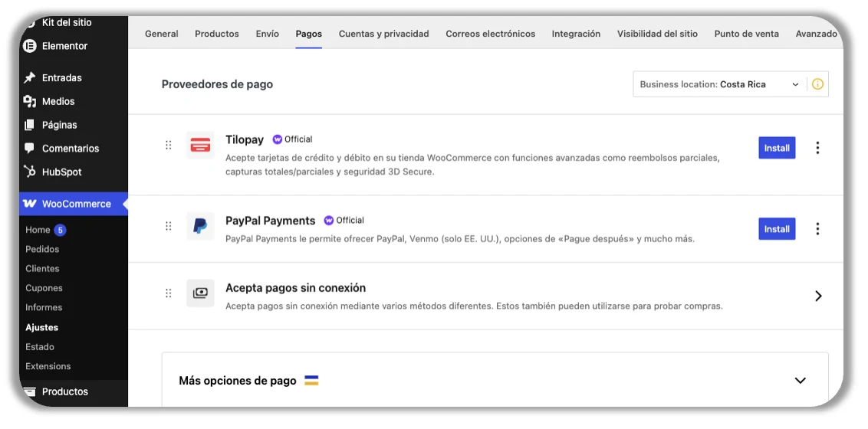Open the Business location Costa Rica dropdown
This screenshot has width=868, height=429.
(x=720, y=84)
